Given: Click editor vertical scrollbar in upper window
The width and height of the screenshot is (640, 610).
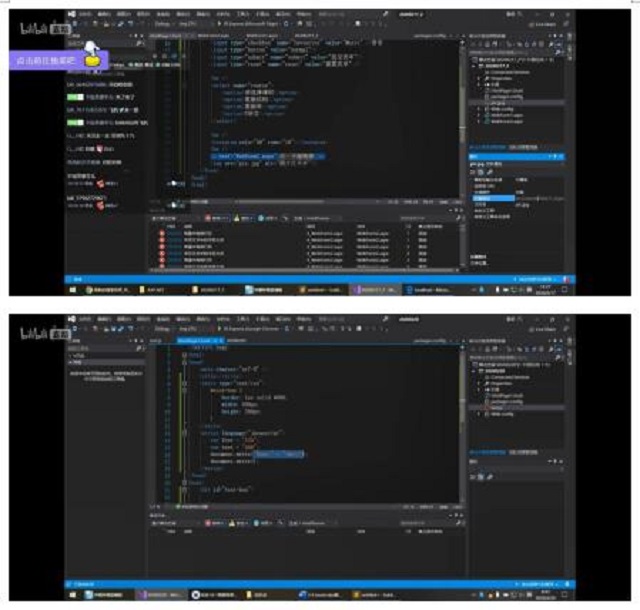Looking at the screenshot, I should click(x=462, y=118).
